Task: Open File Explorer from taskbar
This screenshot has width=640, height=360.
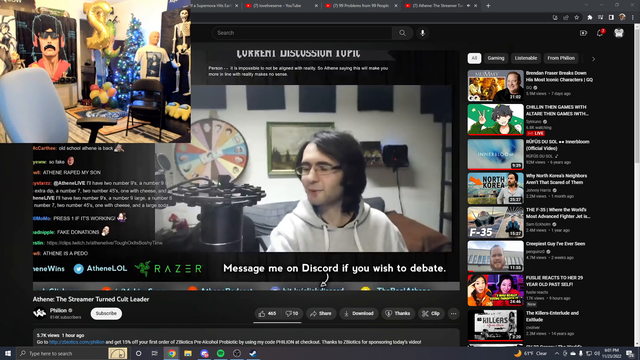Action: (188, 353)
